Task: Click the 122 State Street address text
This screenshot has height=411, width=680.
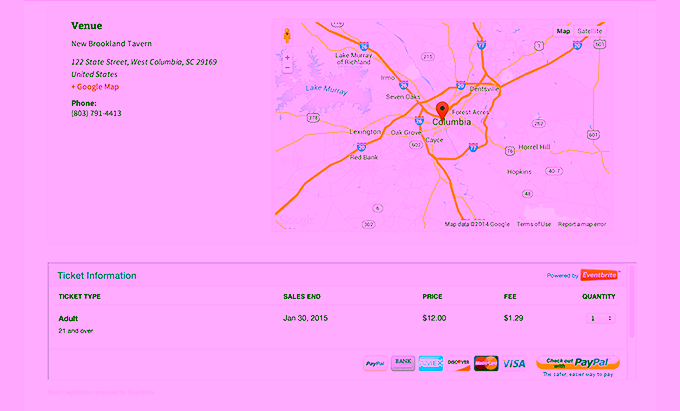Action: [144, 62]
